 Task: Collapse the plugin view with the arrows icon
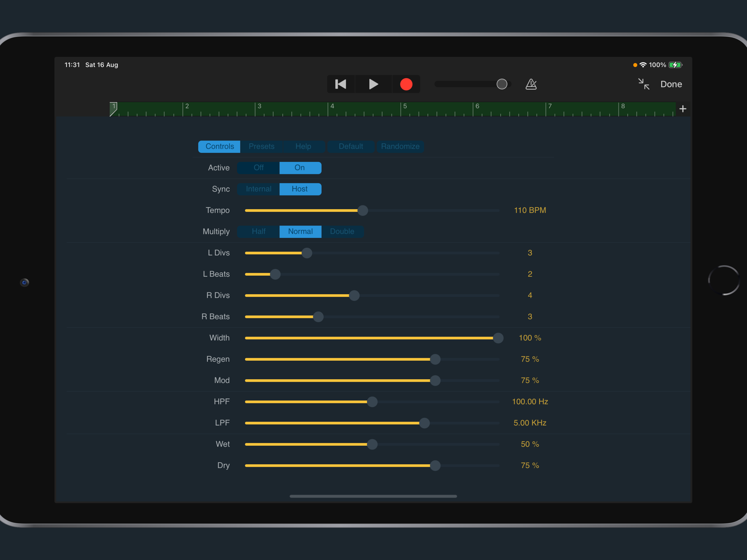coord(644,84)
